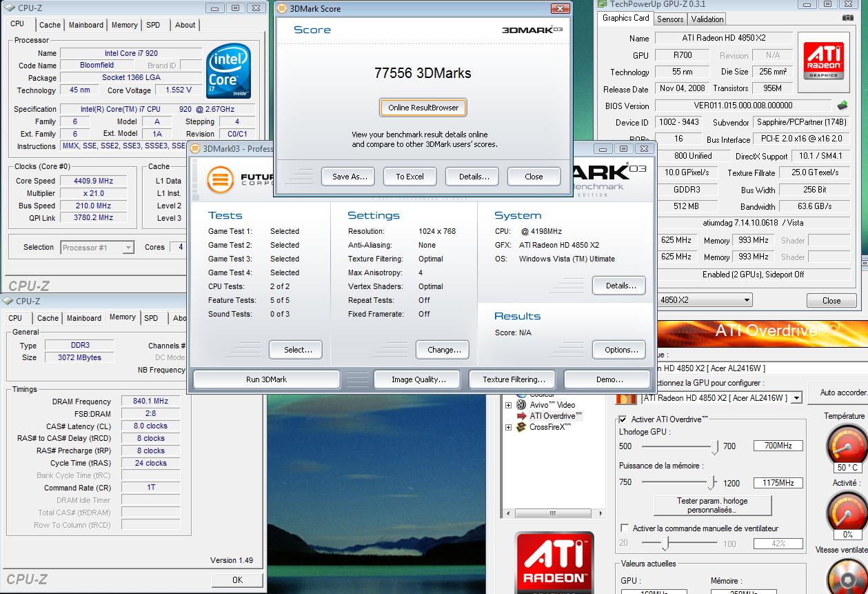
Task: Click the ATI Overdrive red arrow icon
Action: 522,416
